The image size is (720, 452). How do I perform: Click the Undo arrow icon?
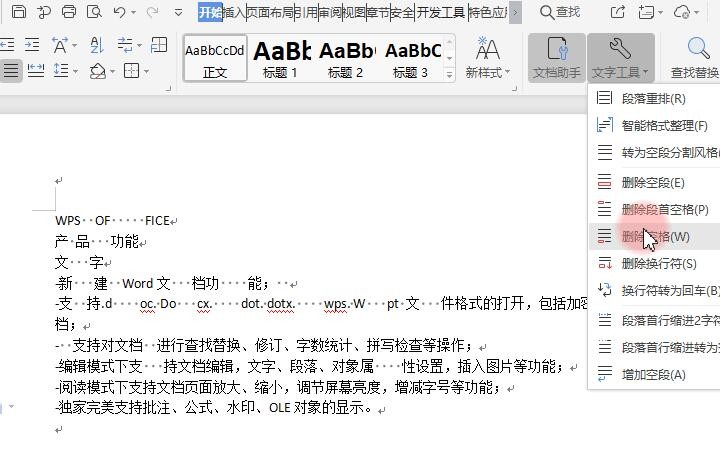pos(119,11)
